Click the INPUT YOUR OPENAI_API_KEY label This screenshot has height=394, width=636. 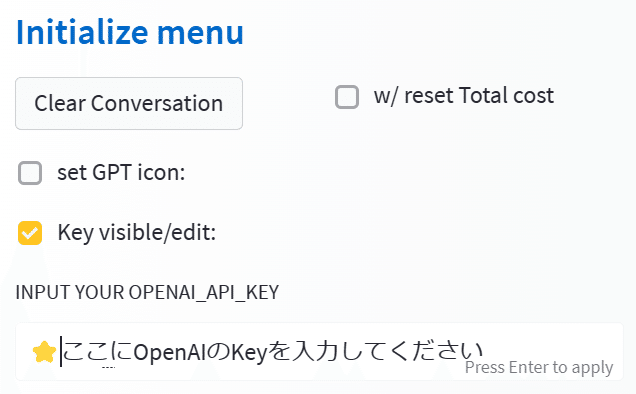pos(147,293)
